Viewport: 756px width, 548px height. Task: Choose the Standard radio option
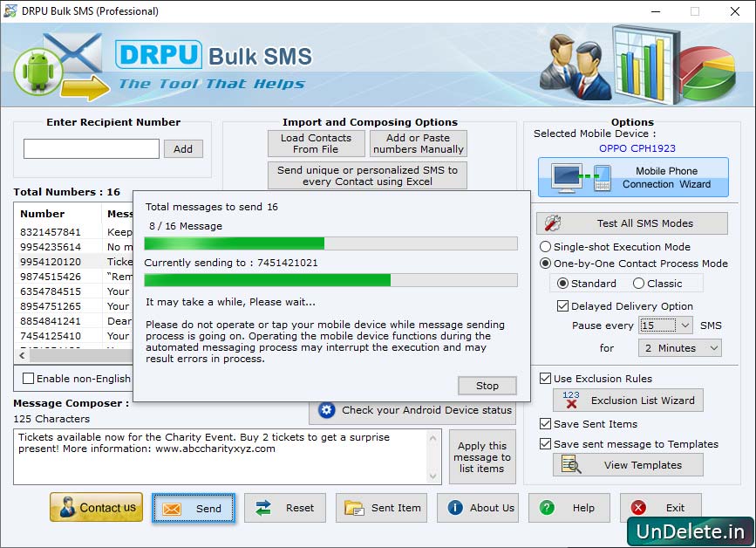point(562,284)
